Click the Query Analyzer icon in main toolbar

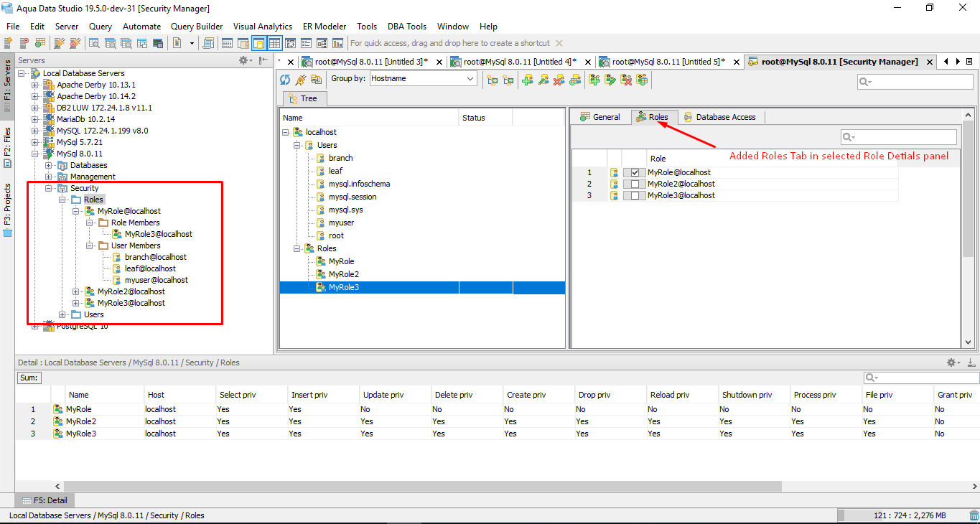[95, 43]
